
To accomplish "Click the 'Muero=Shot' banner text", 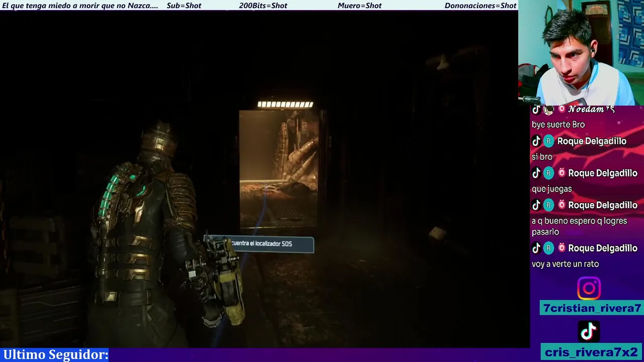I will pos(359,6).
